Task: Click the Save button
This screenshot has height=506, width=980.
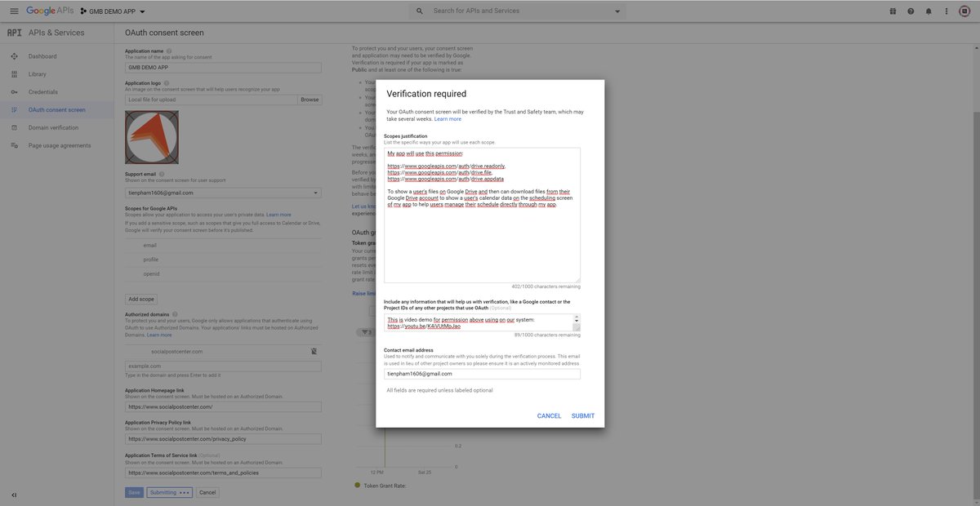Action: point(134,492)
